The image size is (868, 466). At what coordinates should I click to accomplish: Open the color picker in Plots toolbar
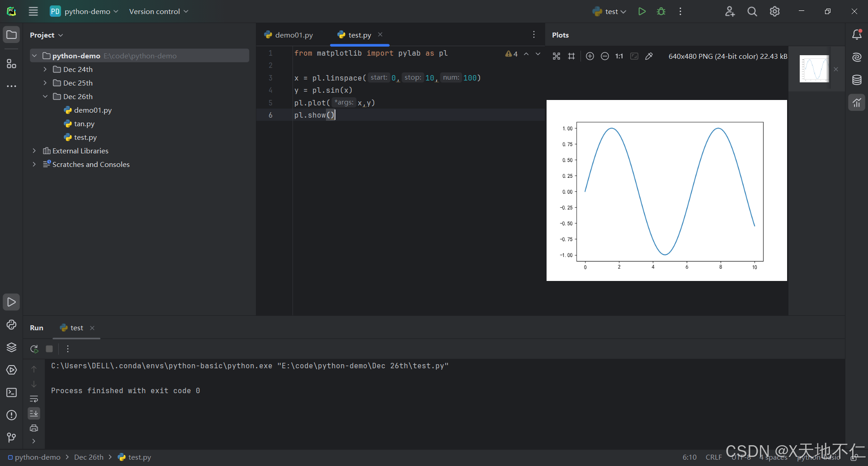pos(649,56)
